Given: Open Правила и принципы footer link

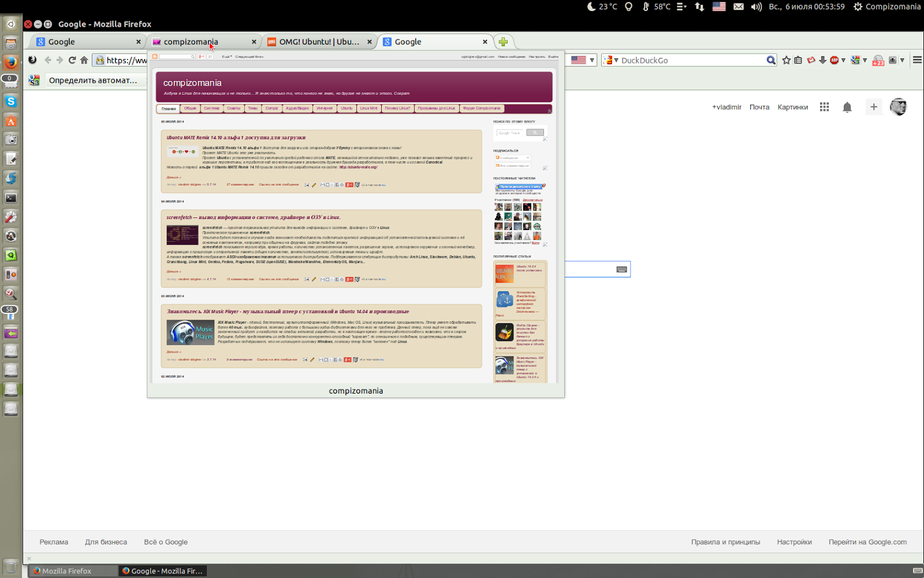Looking at the screenshot, I should (725, 542).
